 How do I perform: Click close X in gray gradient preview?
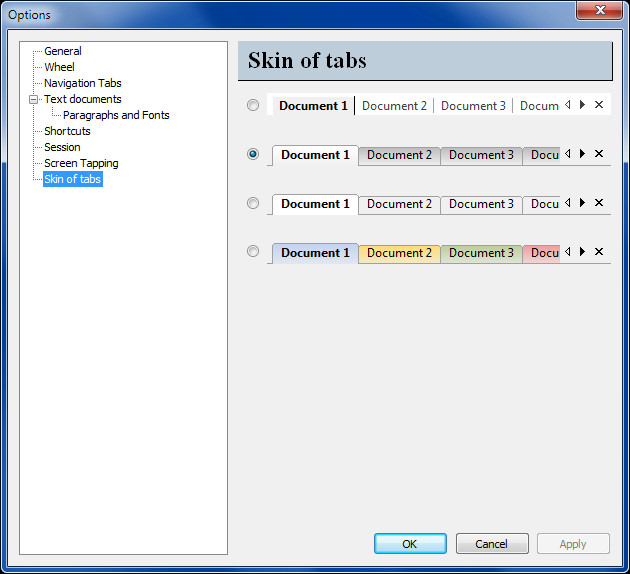599,154
